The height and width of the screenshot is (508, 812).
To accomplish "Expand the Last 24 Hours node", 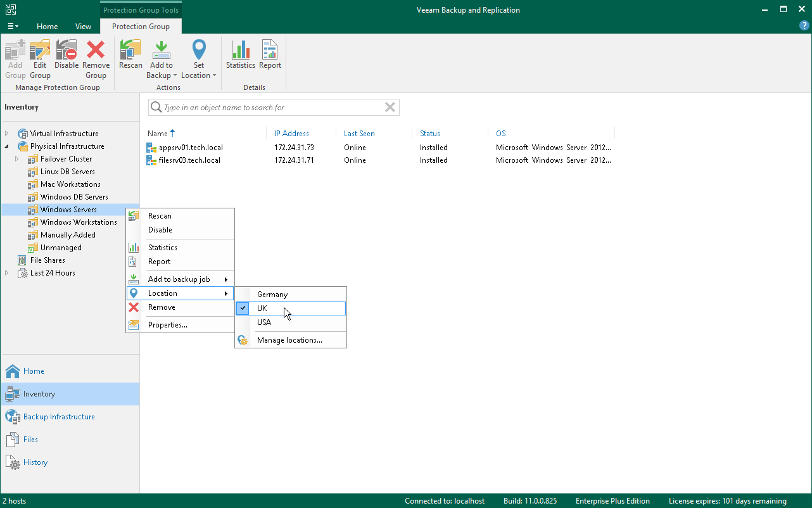I will point(7,273).
